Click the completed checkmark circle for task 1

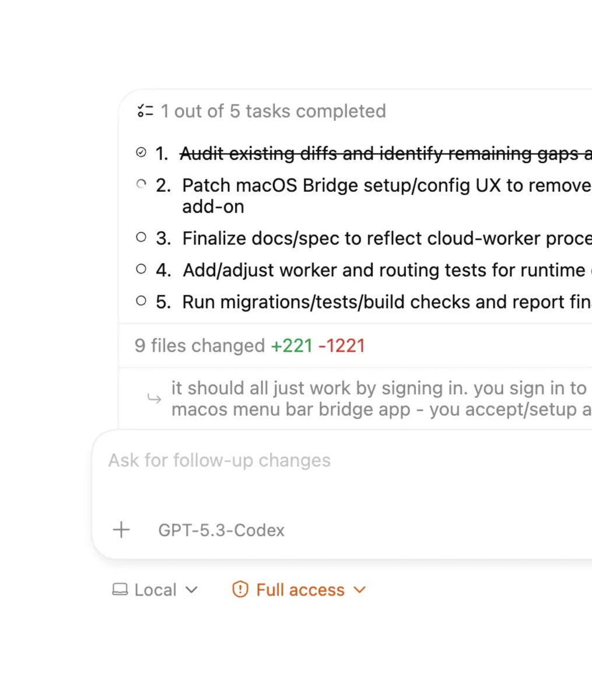tap(141, 153)
